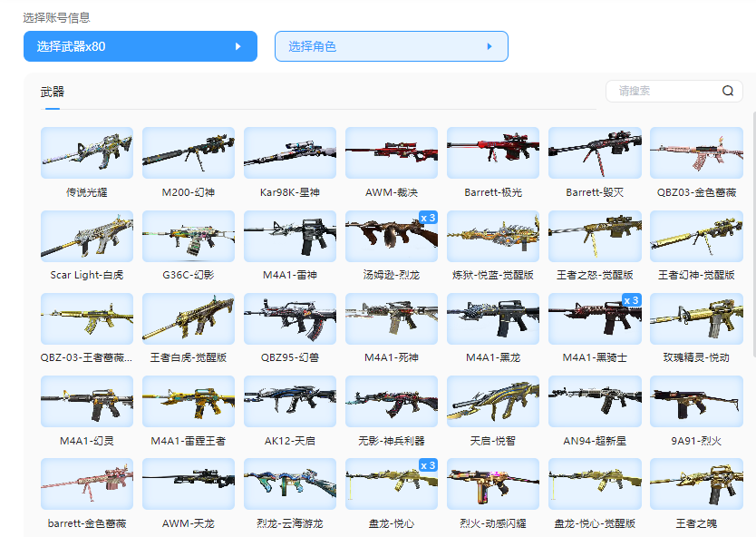756x537 pixels.
Task: Select the 王者之魄 golden weapon image
Action: click(696, 483)
